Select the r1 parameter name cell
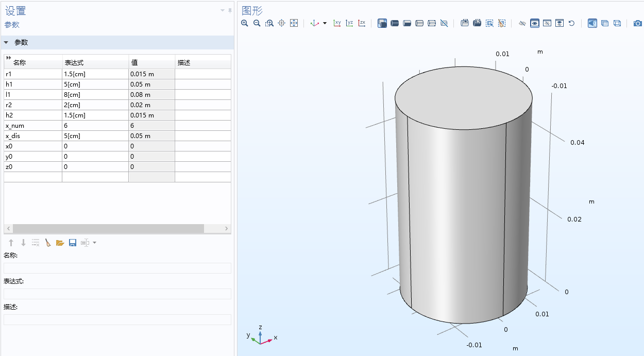 coord(33,74)
